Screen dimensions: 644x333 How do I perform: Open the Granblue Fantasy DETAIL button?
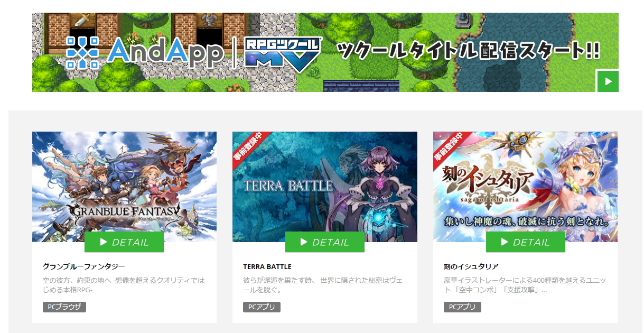pos(124,242)
